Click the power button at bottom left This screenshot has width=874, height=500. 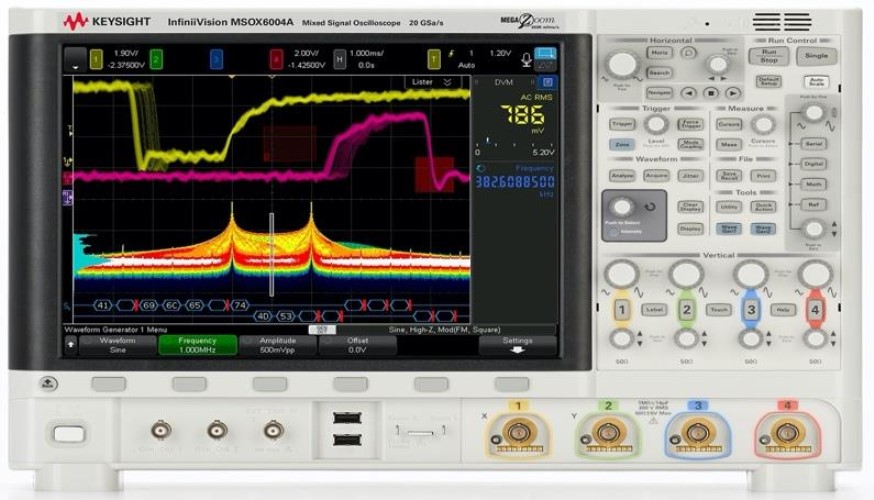[x=69, y=434]
